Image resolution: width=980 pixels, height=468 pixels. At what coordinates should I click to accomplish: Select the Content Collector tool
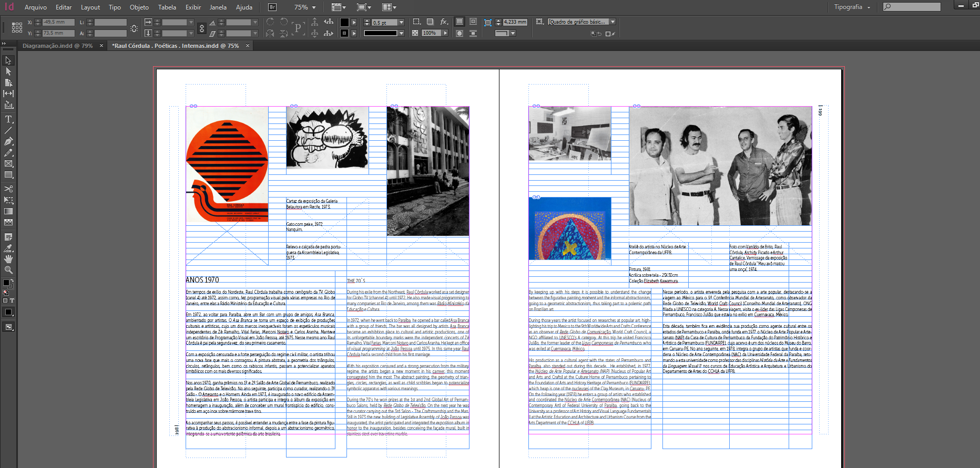coord(8,105)
